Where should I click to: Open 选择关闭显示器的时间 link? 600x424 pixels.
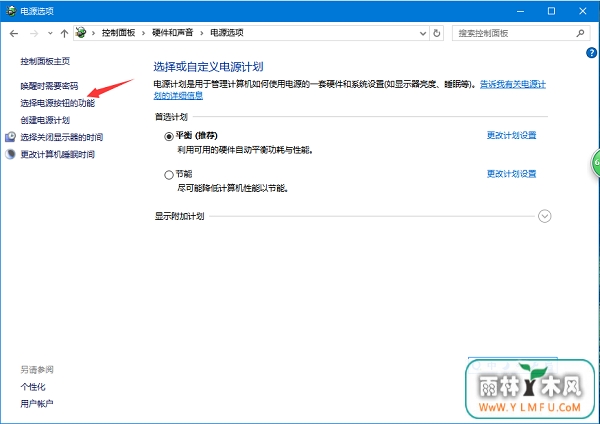coord(62,137)
